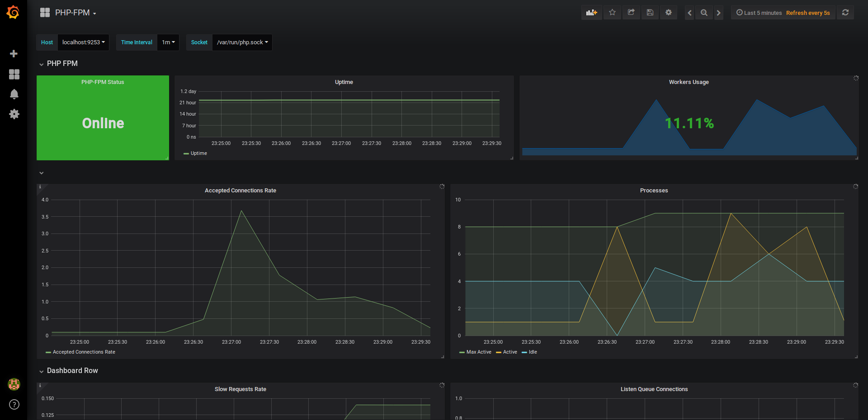Toggle the Max Active series legend

478,352
